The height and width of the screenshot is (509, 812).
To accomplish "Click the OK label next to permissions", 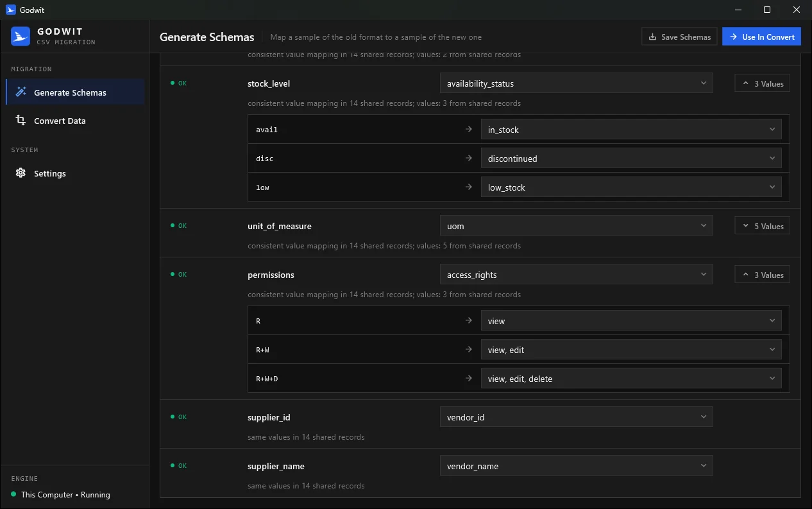I will coord(183,275).
